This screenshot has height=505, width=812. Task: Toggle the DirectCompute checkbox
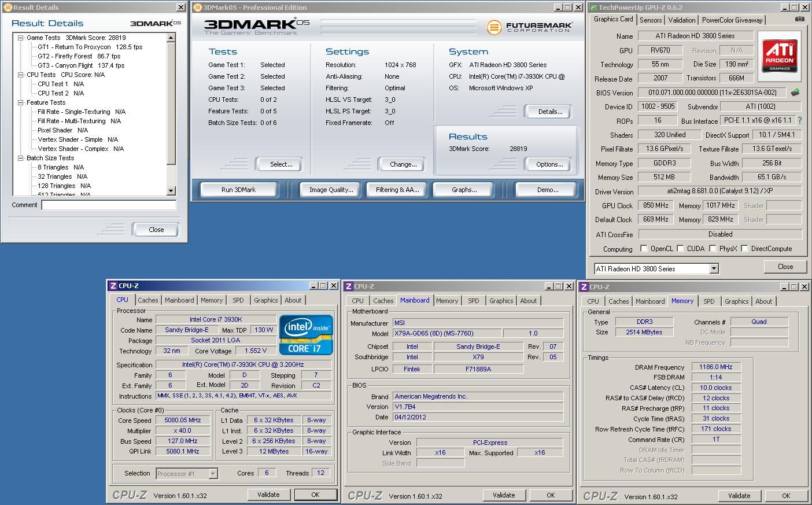point(745,249)
